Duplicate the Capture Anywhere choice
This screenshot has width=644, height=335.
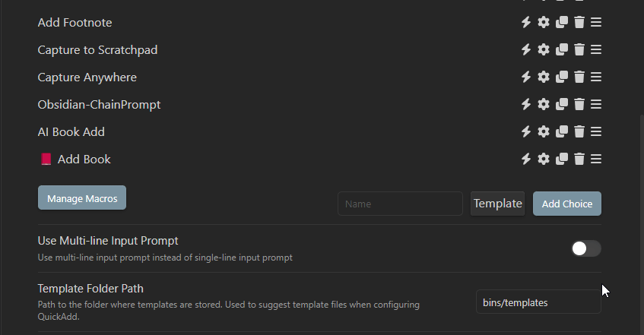pyautogui.click(x=561, y=77)
